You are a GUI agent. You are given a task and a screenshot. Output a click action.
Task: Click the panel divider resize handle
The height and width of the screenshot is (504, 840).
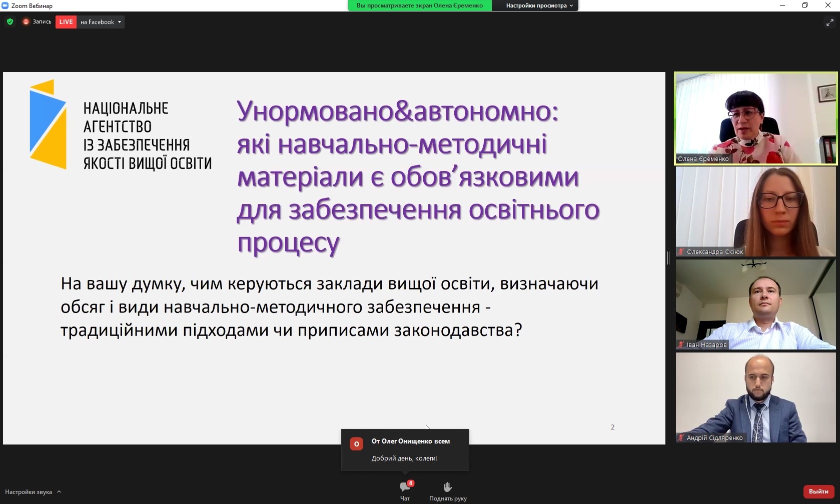click(x=668, y=258)
